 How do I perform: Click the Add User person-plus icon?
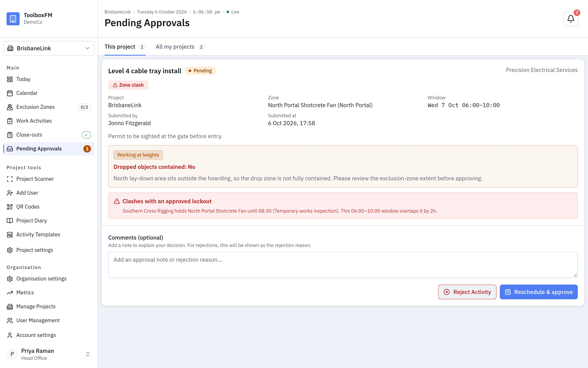[x=10, y=193]
